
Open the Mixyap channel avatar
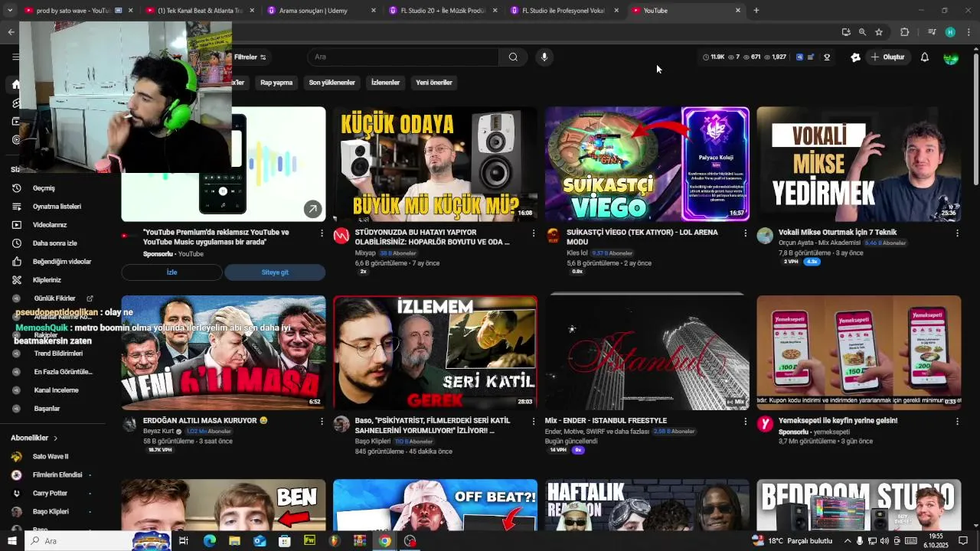click(x=341, y=236)
